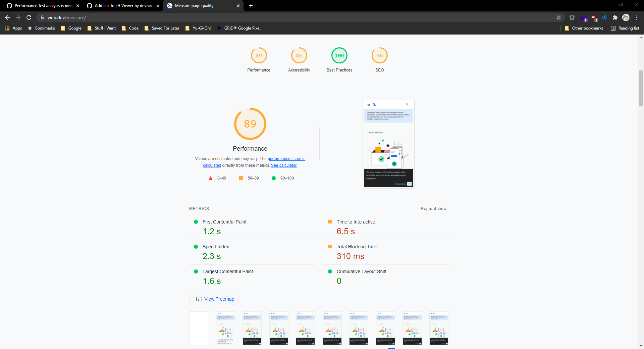Select the last filmstrip thumbnail
The height and width of the screenshot is (349, 644).
pos(439,328)
